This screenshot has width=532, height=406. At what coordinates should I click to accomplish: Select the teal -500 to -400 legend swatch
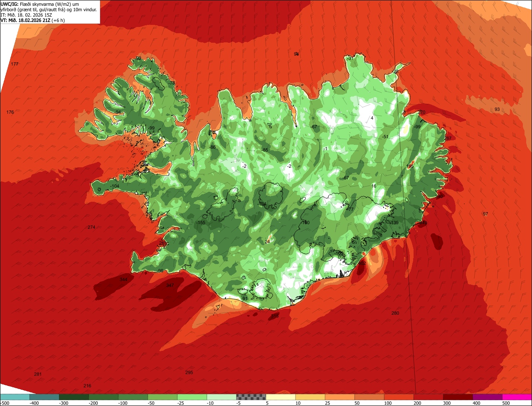pos(44,397)
